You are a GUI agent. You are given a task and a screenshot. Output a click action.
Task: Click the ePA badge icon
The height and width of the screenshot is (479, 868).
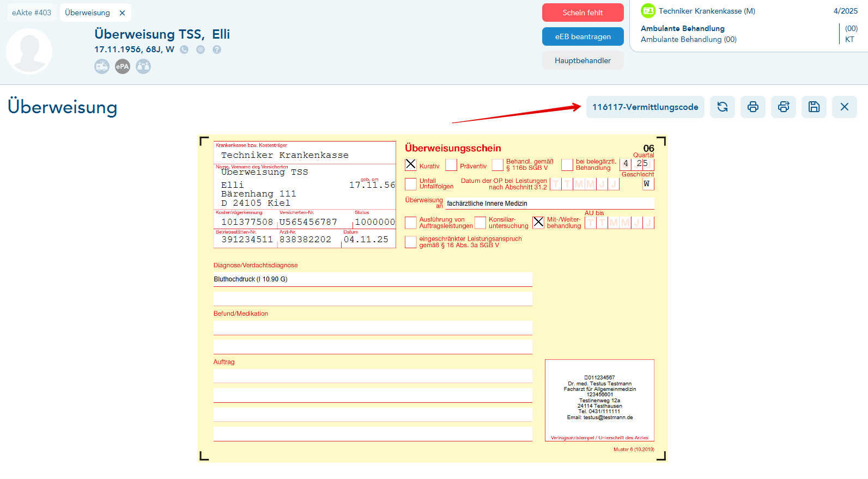point(123,66)
